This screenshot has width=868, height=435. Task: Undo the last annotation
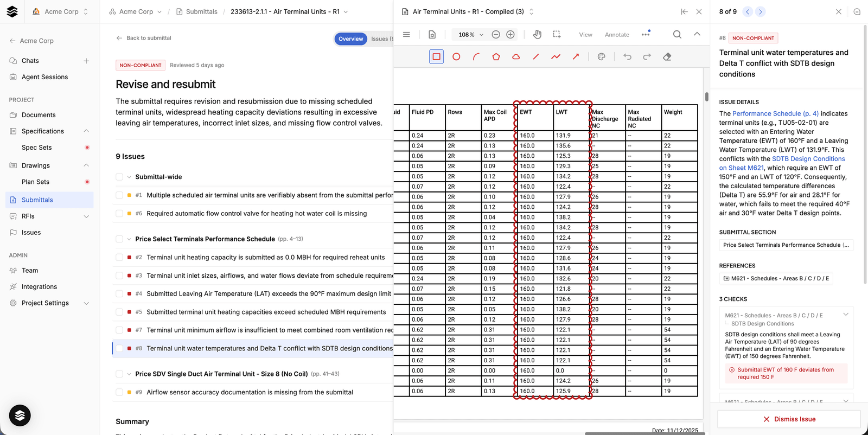627,56
